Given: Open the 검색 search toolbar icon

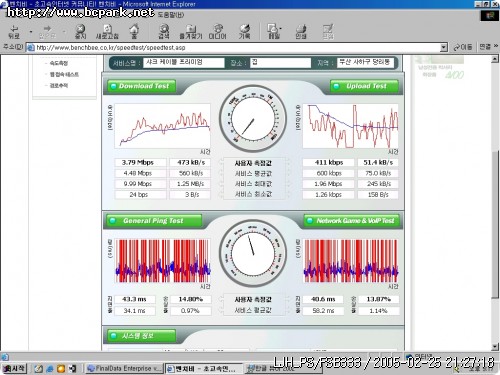Looking at the screenshot, I should pyautogui.click(x=164, y=32).
